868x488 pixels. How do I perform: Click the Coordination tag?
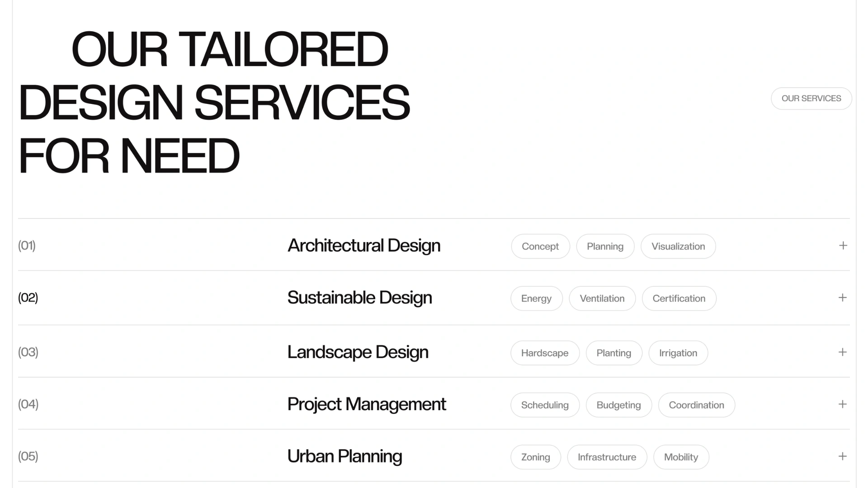(x=697, y=405)
